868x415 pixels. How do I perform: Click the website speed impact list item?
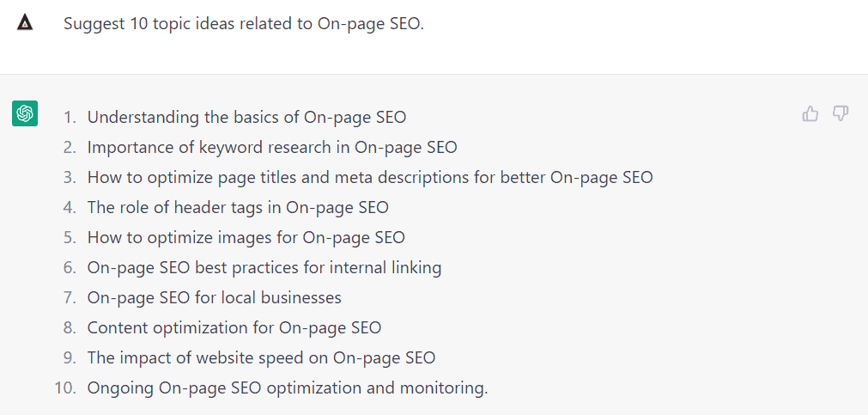(x=261, y=357)
